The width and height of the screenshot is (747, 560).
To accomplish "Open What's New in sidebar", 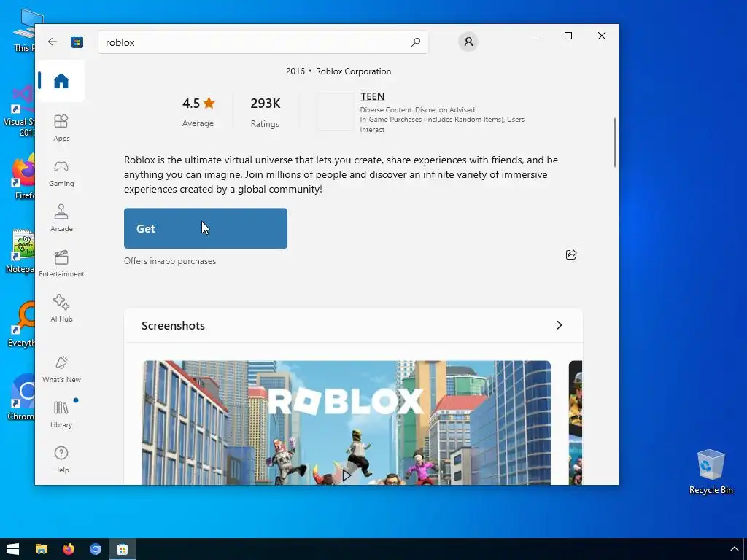I will point(61,369).
